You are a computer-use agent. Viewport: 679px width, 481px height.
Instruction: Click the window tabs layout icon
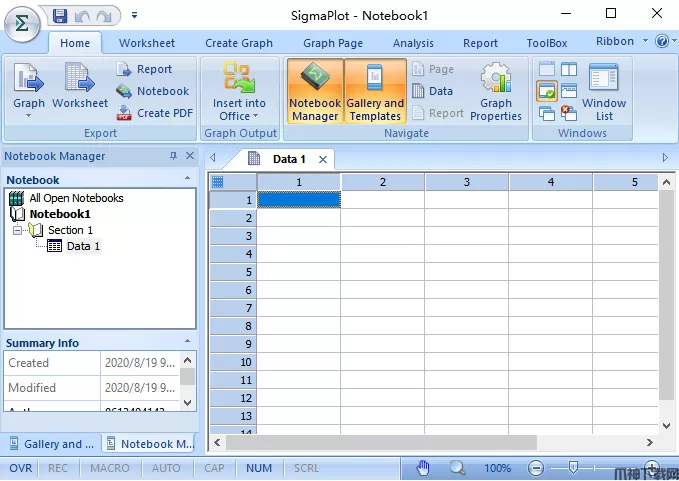(x=569, y=91)
